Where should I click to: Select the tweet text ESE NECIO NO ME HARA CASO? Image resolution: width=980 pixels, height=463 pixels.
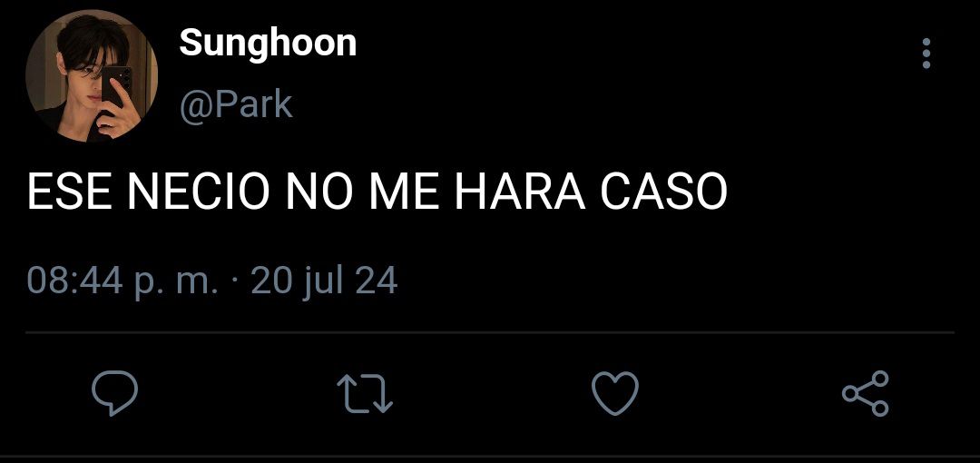(x=377, y=192)
